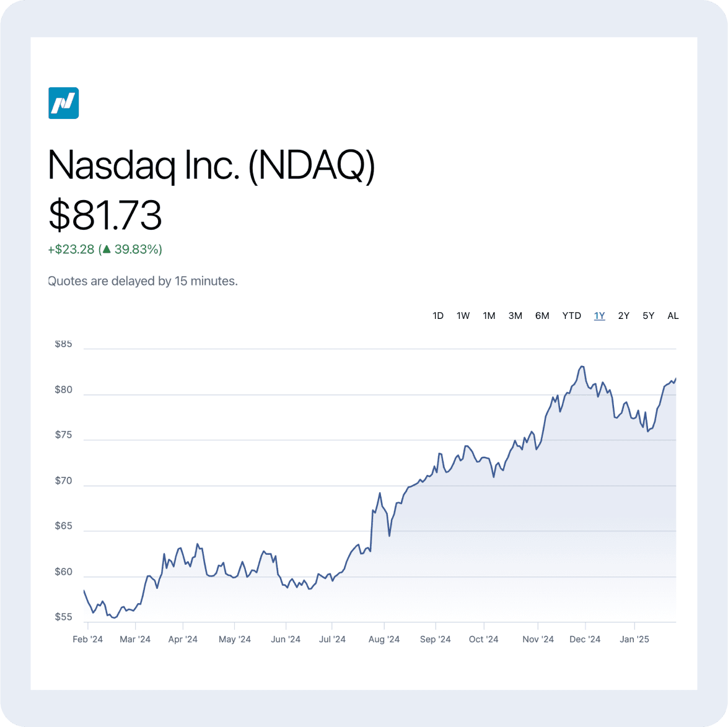Click the Nasdaq logo icon
The height and width of the screenshot is (727, 728).
[x=64, y=103]
